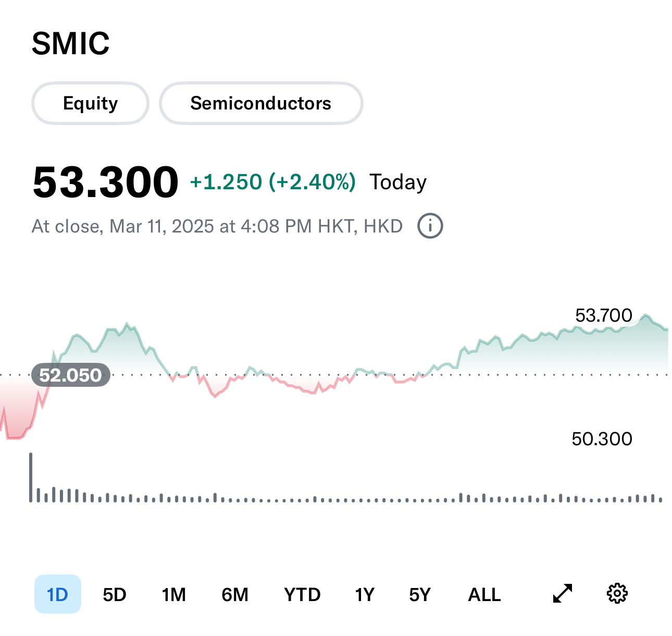
Task: Expand chart to full screen
Action: [x=562, y=593]
